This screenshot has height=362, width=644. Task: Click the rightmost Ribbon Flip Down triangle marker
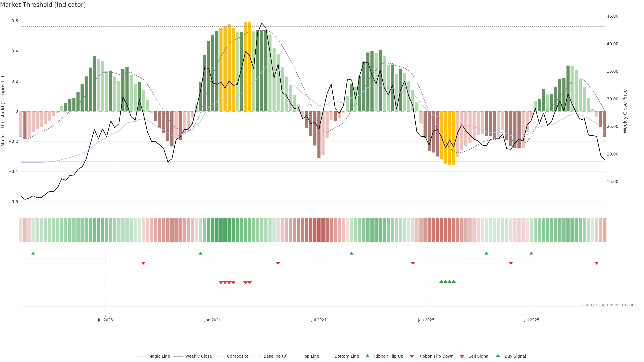click(597, 263)
